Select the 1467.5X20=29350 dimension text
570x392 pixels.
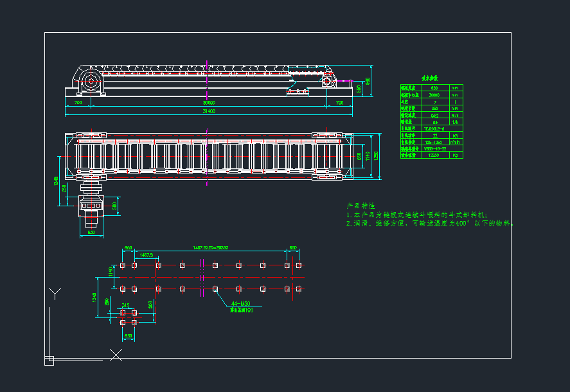[x=211, y=248]
